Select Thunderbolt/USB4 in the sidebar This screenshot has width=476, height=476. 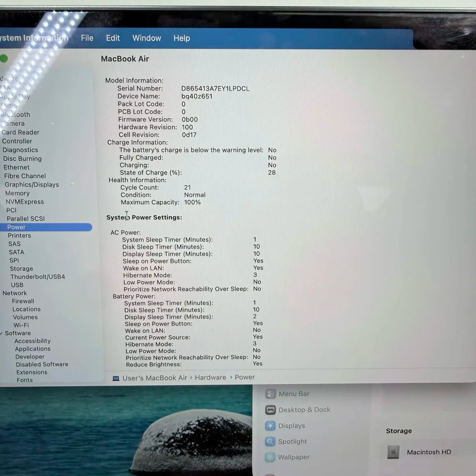point(38,277)
